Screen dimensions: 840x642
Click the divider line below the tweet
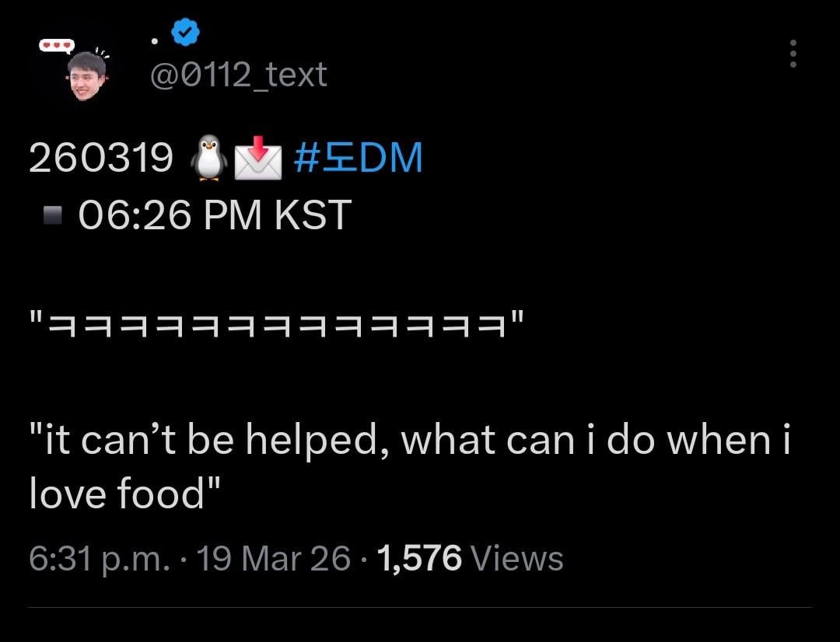coord(420,607)
